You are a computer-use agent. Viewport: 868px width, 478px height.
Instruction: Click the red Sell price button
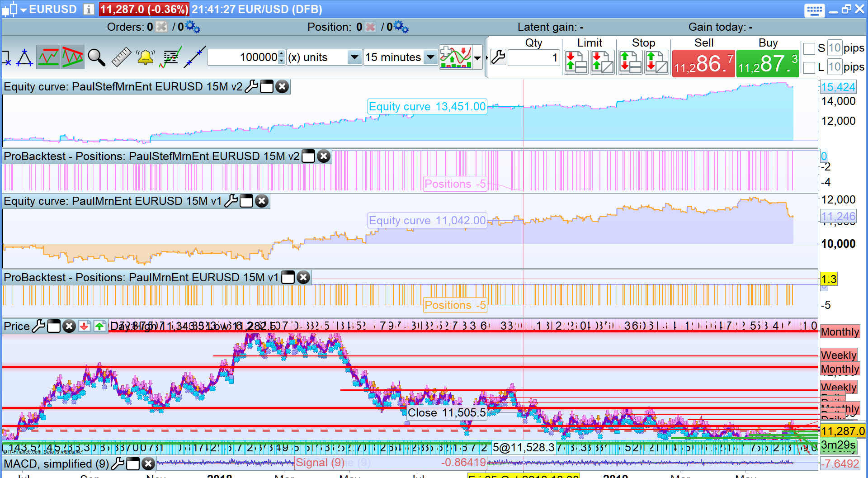[703, 63]
